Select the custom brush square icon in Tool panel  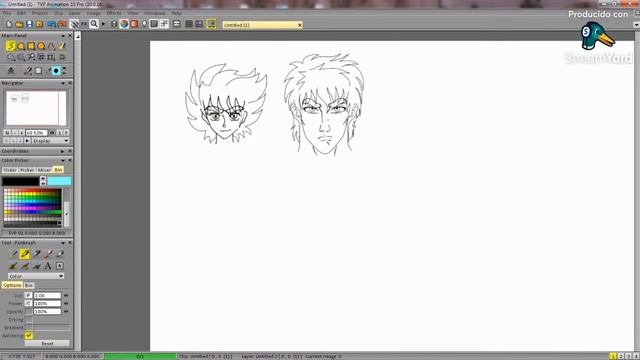[x=60, y=266]
